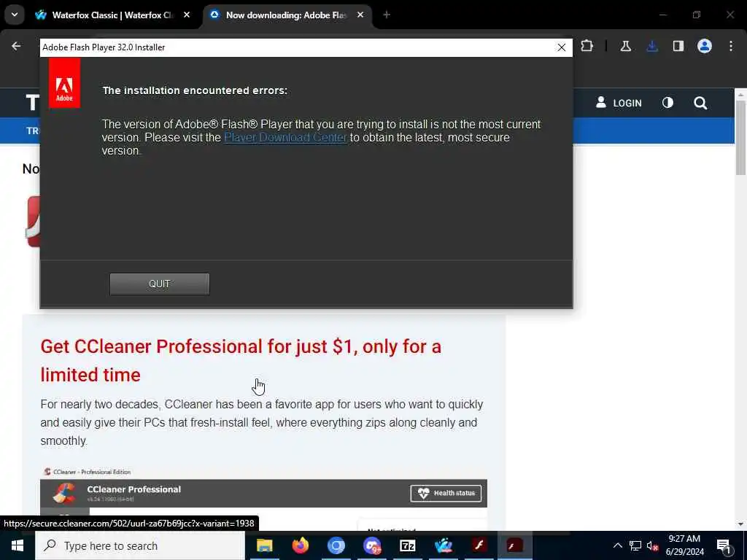Open Waterfox from the taskbar

pos(443,545)
